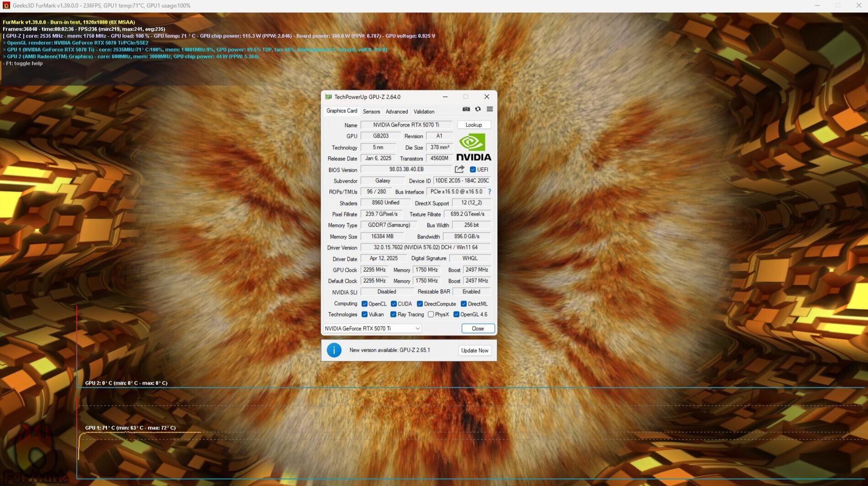
Task: Select the Validation tab
Action: [x=424, y=112]
